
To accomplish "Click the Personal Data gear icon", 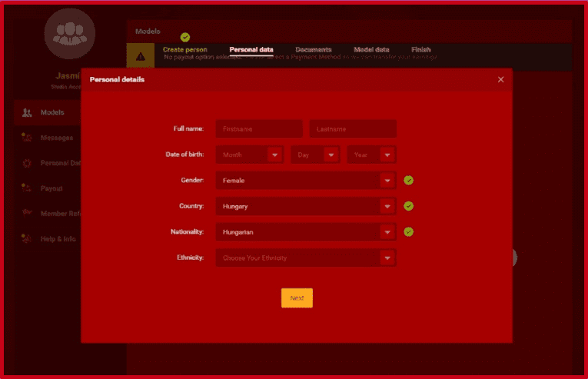I will coord(27,163).
